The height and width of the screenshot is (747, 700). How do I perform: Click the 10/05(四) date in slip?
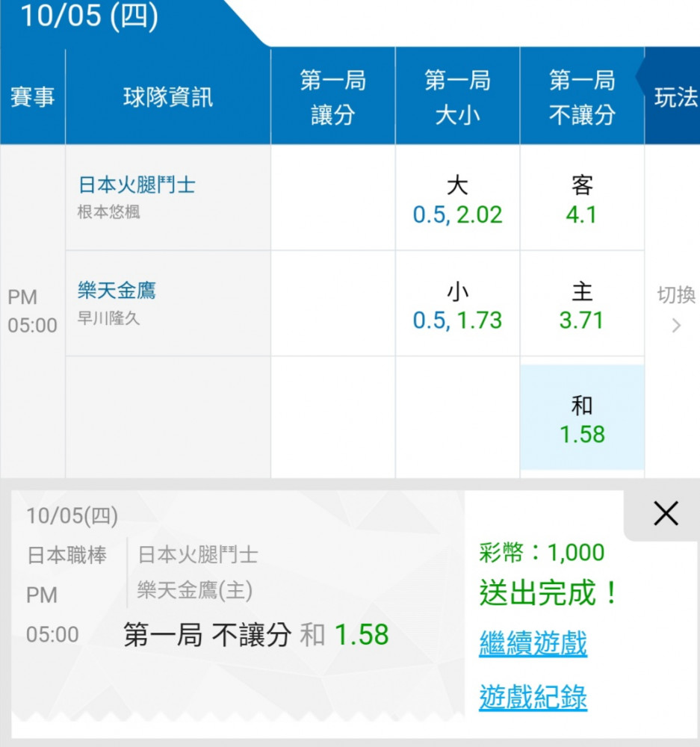pos(72,516)
